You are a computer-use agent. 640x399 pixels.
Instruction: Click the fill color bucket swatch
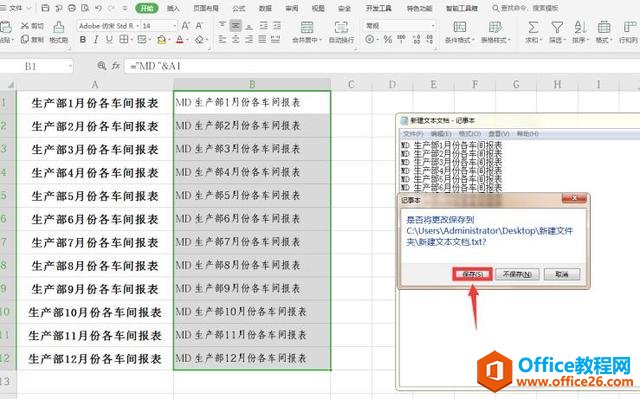[x=161, y=40]
